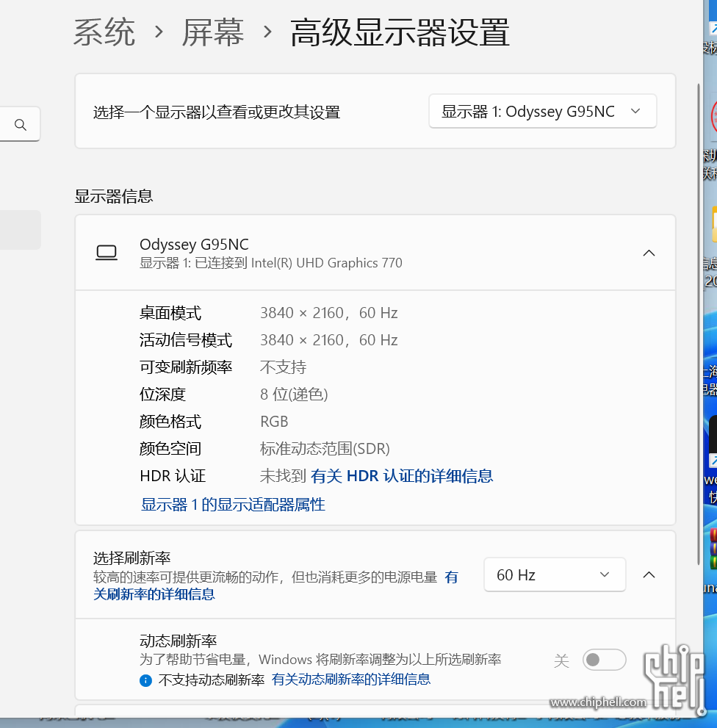The width and height of the screenshot is (717, 728).
Task: Click the 活动信号模式 row label
Action: click(186, 340)
